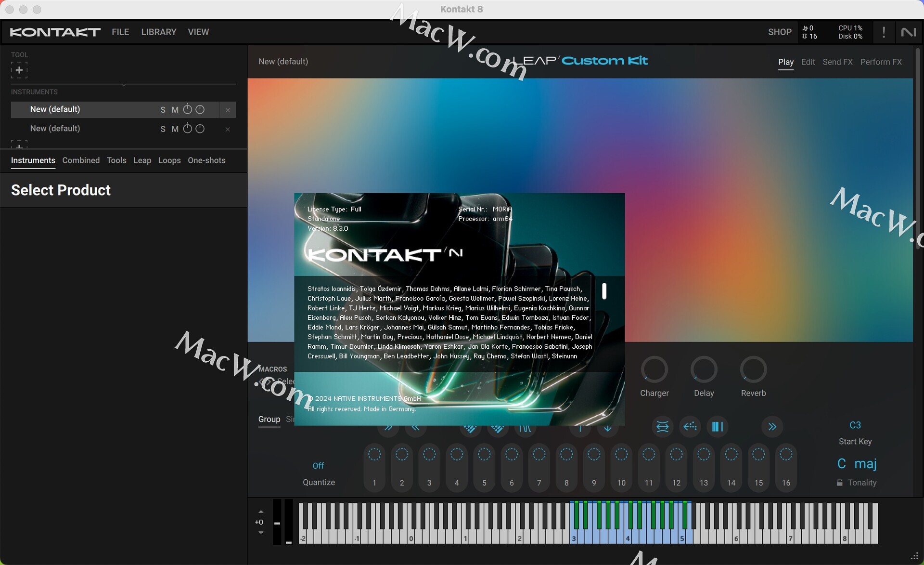Click the CPU and Disk usage meter
Image resolution: width=924 pixels, height=565 pixels.
pyautogui.click(x=850, y=32)
